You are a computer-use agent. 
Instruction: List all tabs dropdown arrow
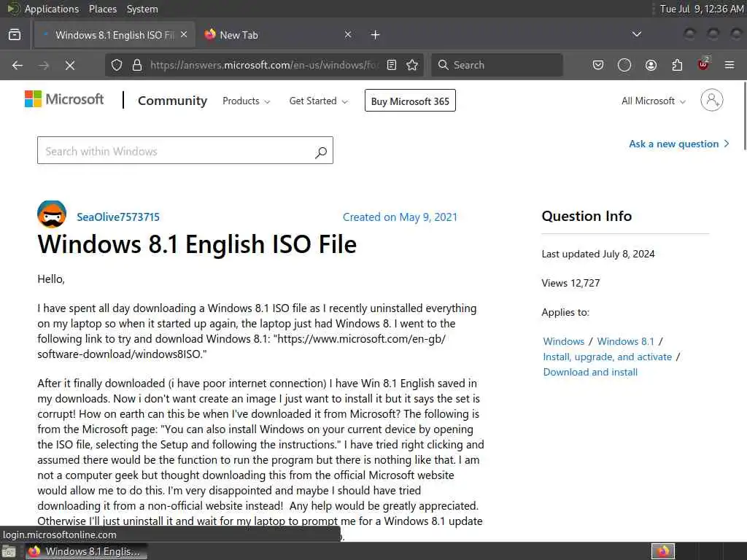click(636, 34)
